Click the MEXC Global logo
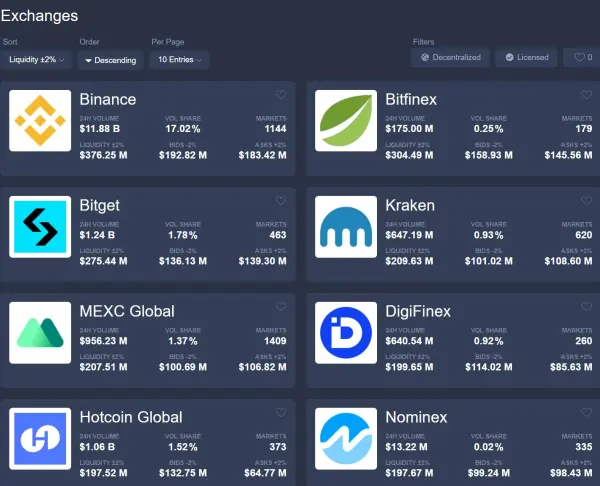 pyautogui.click(x=40, y=333)
